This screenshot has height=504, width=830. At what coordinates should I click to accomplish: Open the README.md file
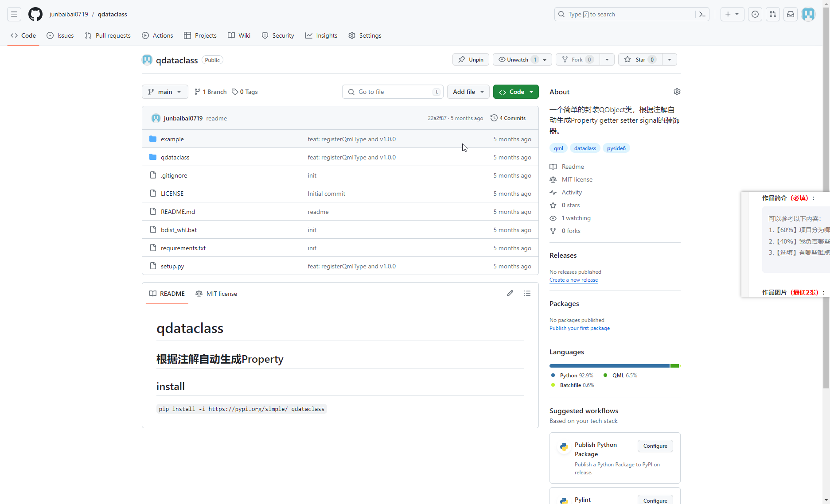point(178,212)
